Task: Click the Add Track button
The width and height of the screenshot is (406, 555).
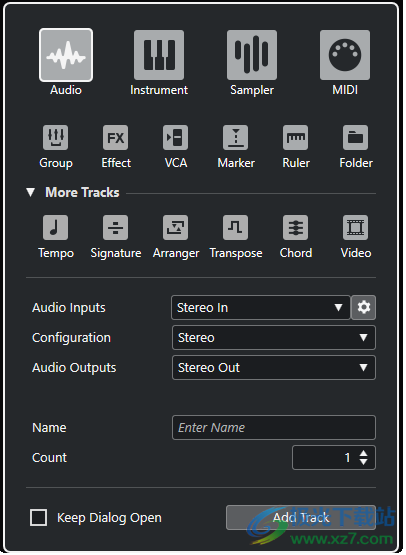Action: point(301,517)
